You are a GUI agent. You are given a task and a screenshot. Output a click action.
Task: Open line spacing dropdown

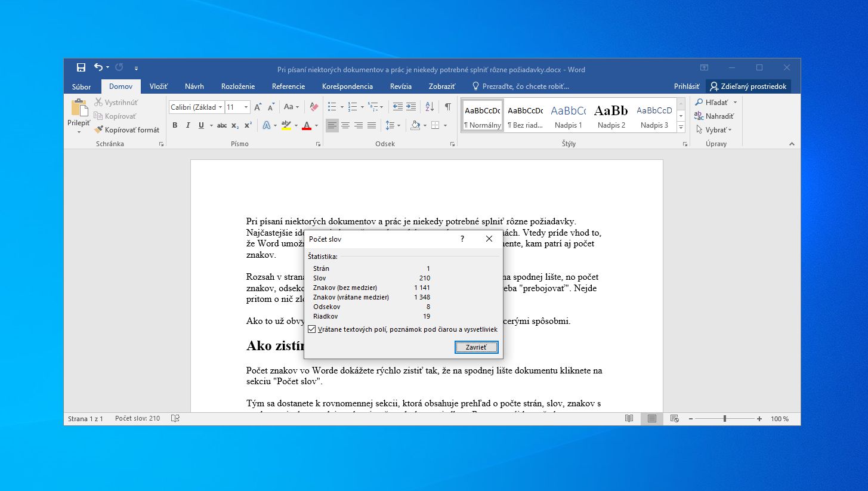[393, 125]
